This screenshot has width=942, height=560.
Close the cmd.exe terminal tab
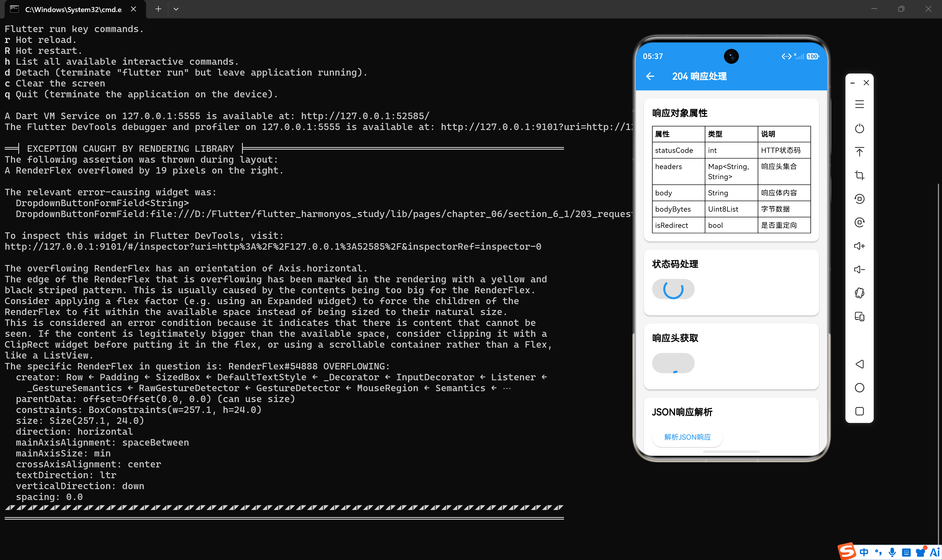click(x=133, y=9)
